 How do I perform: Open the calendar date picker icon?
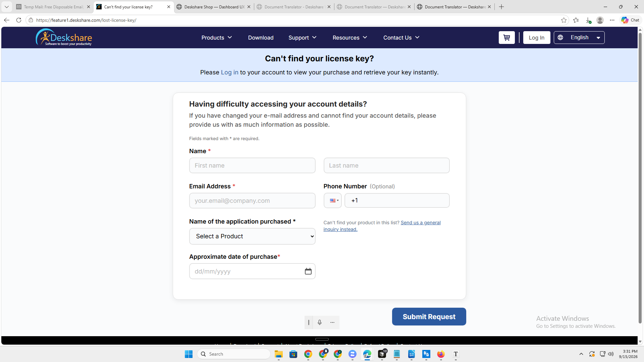point(308,271)
